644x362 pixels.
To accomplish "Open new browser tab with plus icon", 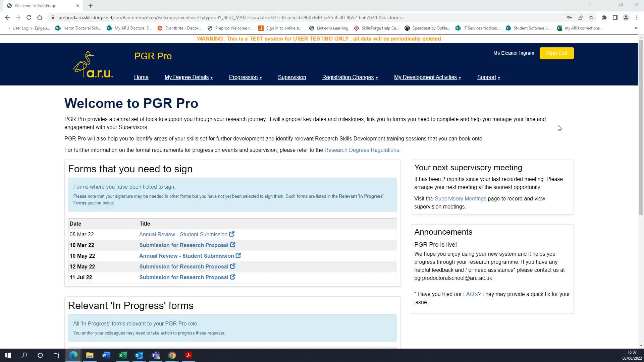I will (x=91, y=6).
